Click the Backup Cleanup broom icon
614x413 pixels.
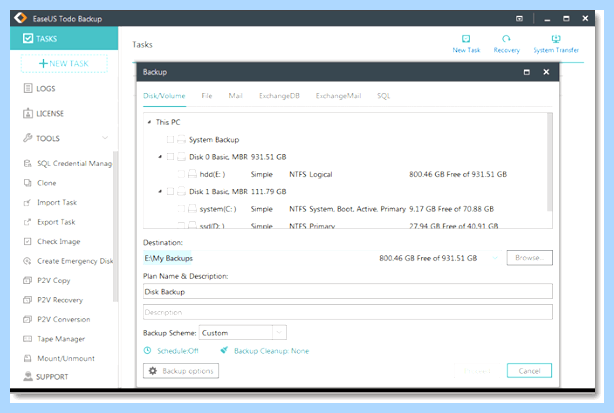(x=224, y=350)
